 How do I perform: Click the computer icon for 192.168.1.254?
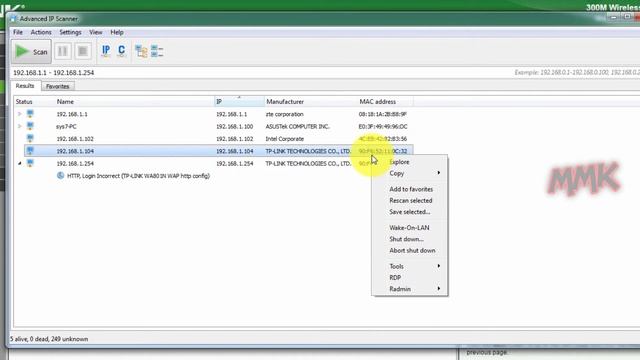coord(30,163)
